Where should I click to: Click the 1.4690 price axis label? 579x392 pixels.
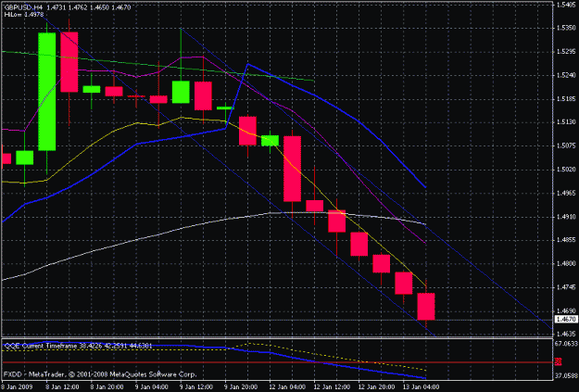[565, 310]
